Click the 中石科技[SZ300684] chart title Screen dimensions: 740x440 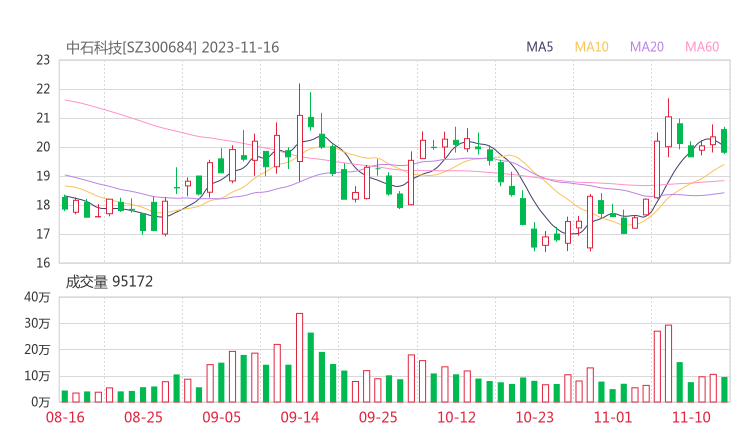(x=131, y=47)
